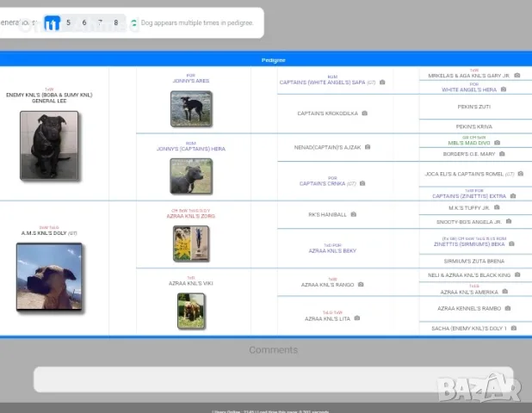
Task: Open camera icon beside MBL's Mad Divo
Action: 497,143
